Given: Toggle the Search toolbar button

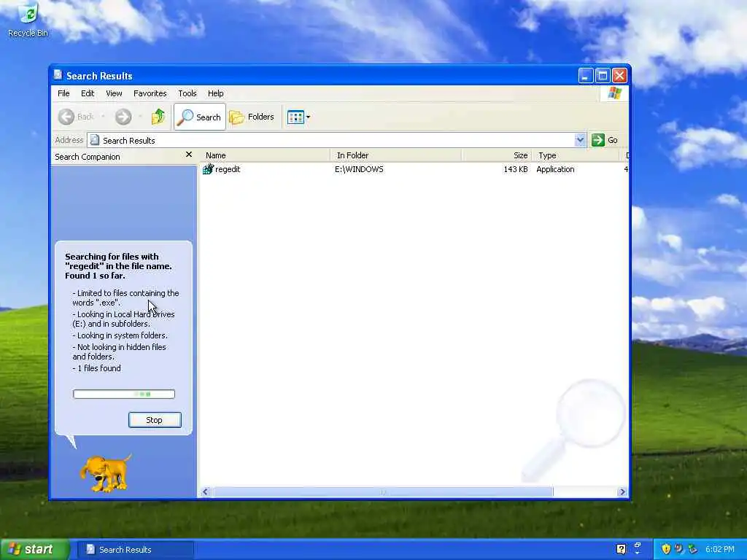Looking at the screenshot, I should (200, 117).
